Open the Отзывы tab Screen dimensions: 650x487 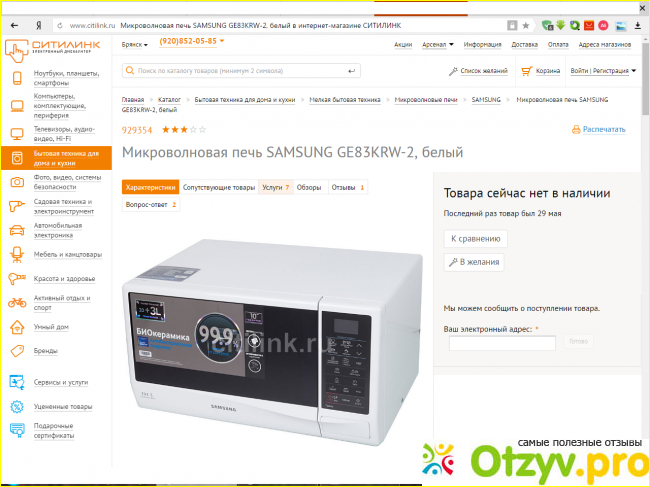tap(348, 187)
